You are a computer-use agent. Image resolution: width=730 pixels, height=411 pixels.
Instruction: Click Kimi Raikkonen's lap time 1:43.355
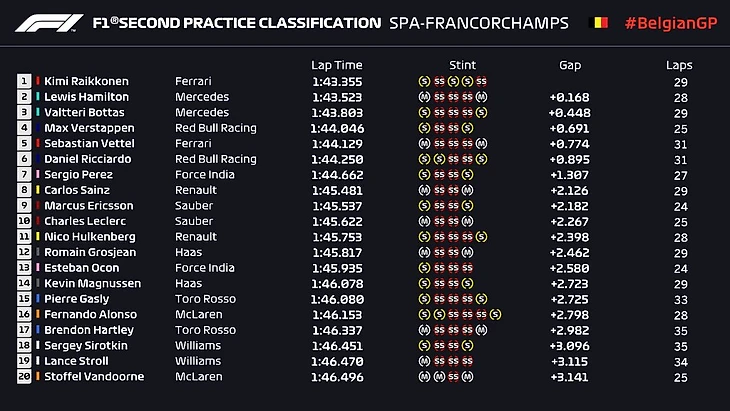coord(335,81)
